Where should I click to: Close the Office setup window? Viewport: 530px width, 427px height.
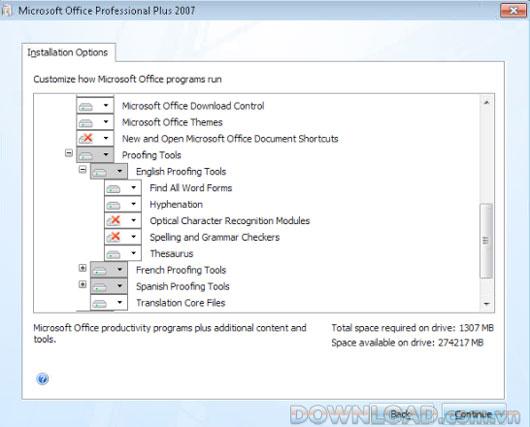(x=513, y=10)
